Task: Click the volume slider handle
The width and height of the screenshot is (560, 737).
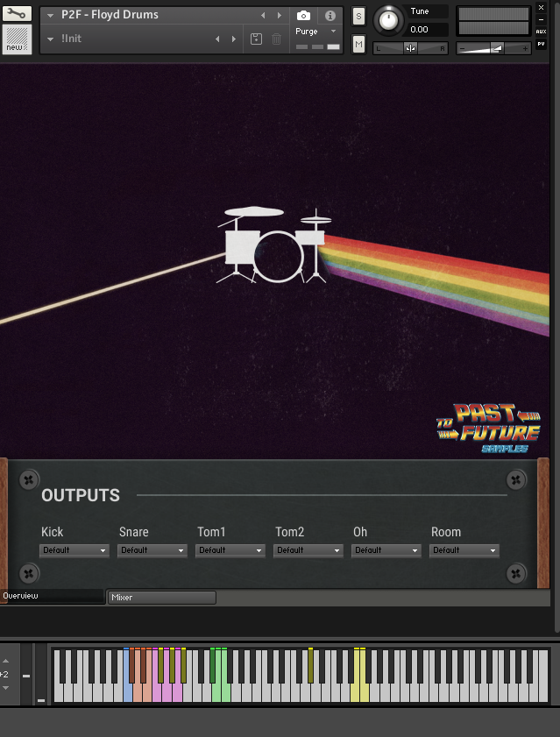Action: pyautogui.click(x=497, y=48)
